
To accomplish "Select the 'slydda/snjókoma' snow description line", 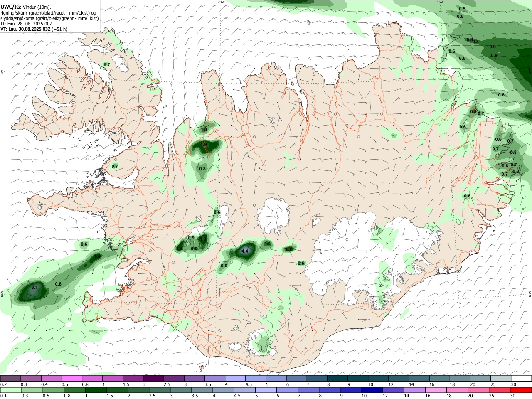I will 49,18.
